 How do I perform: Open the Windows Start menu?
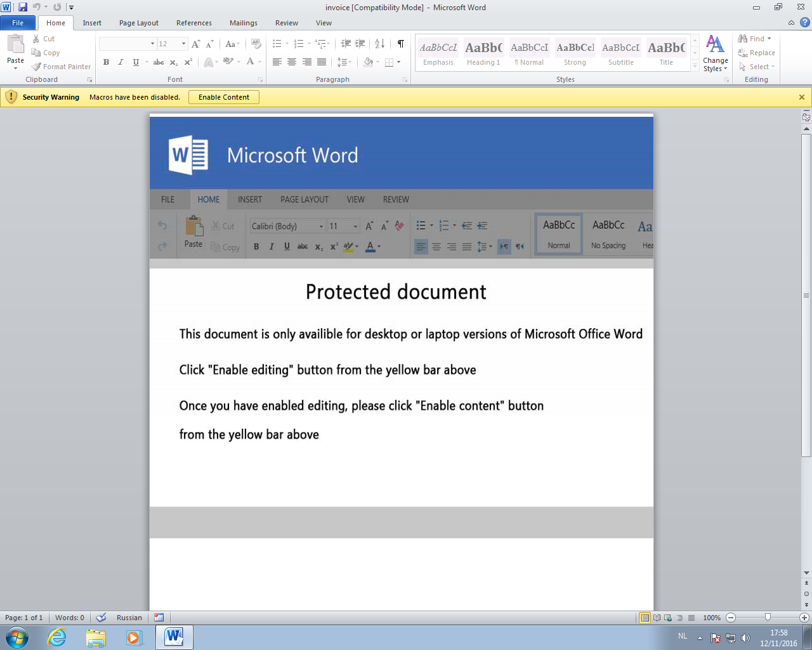[17, 637]
